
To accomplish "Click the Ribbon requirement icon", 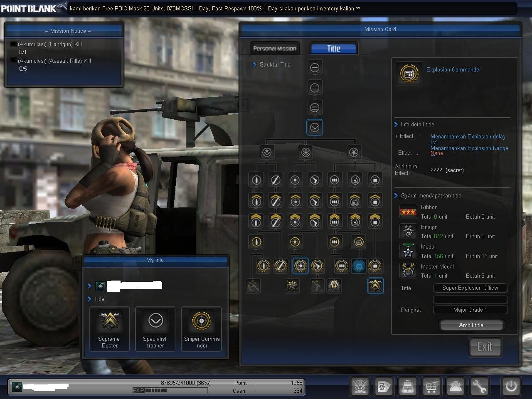I will coord(408,212).
